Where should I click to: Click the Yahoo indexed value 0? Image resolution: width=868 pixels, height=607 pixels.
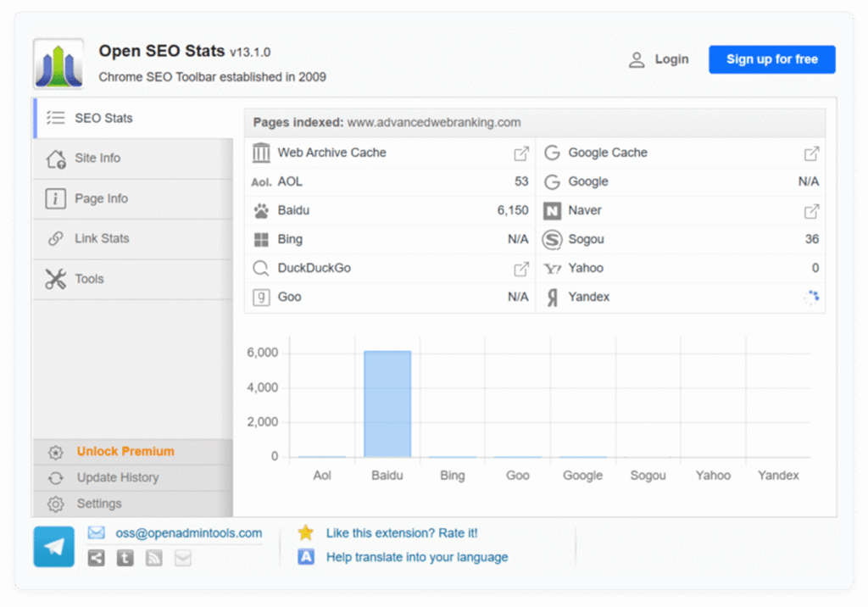tap(815, 268)
